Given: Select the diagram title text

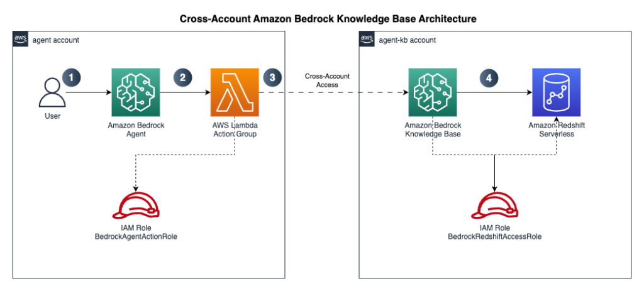Looking at the screenshot, I should point(328,19).
